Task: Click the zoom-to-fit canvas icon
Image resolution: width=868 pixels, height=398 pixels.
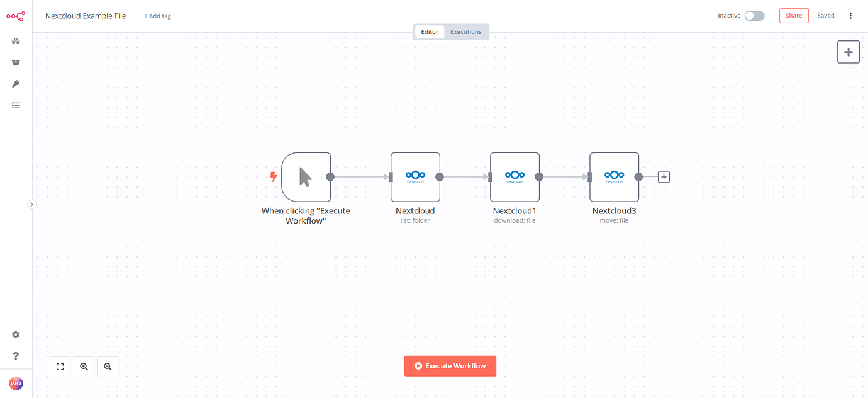Action: pyautogui.click(x=60, y=366)
